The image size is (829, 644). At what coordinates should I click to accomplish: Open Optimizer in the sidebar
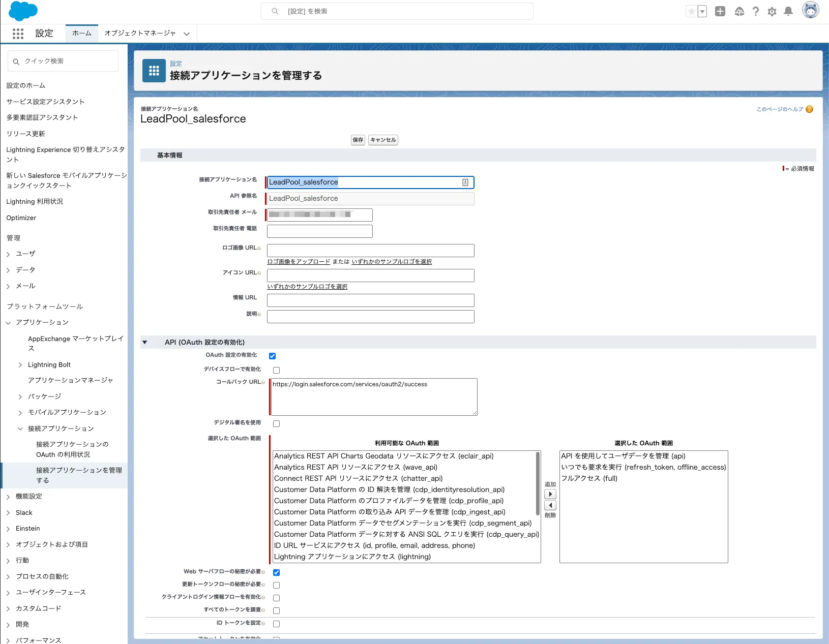(x=21, y=218)
